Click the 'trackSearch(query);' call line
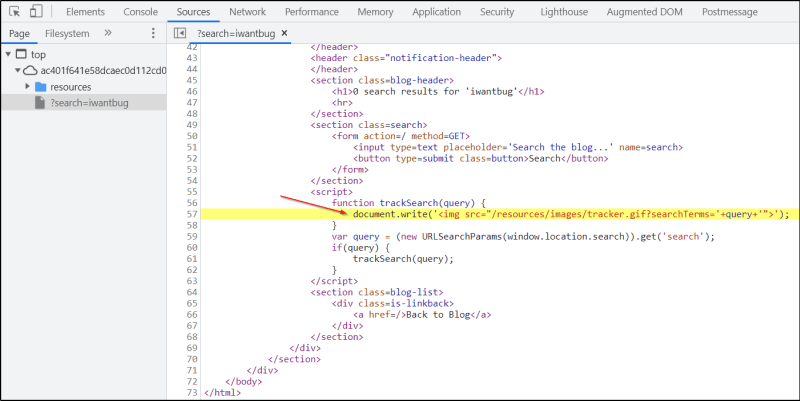 (x=403, y=259)
